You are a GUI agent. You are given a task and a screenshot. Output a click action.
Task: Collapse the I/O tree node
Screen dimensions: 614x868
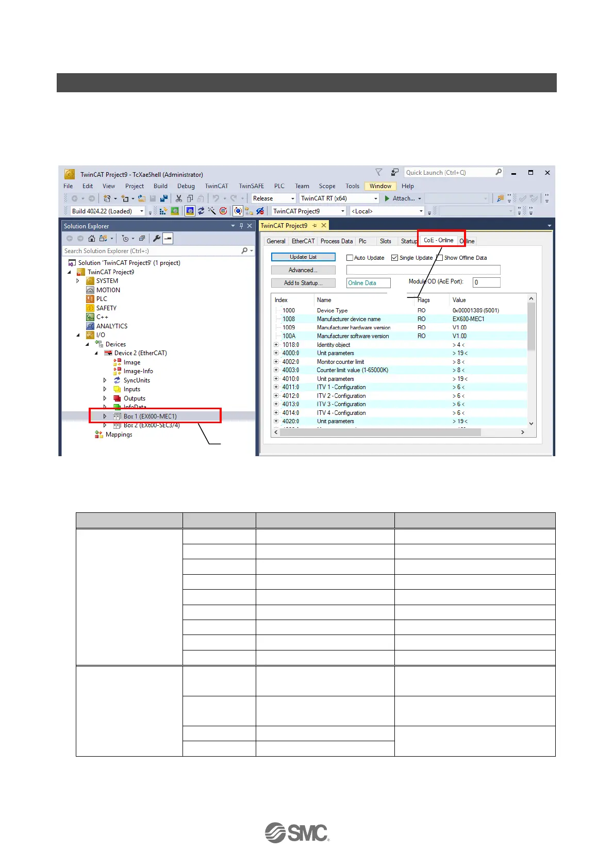[78, 335]
